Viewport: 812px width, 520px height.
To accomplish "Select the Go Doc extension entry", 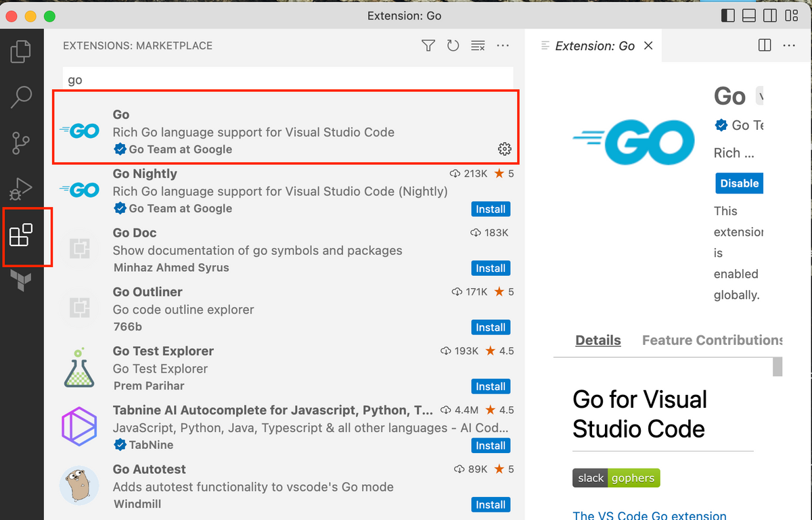I will [x=286, y=250].
